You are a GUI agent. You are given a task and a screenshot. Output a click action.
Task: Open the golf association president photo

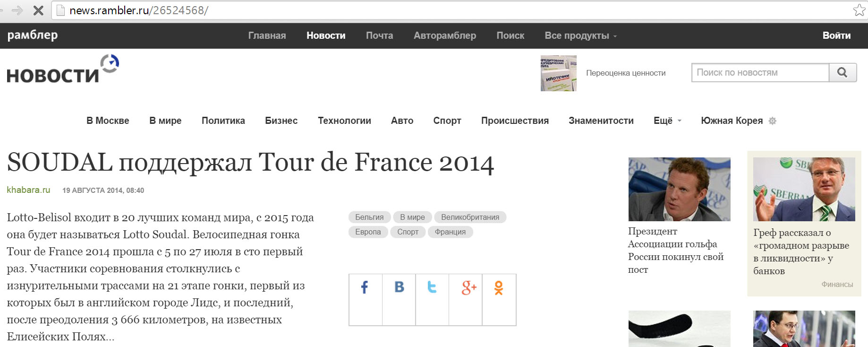click(680, 189)
